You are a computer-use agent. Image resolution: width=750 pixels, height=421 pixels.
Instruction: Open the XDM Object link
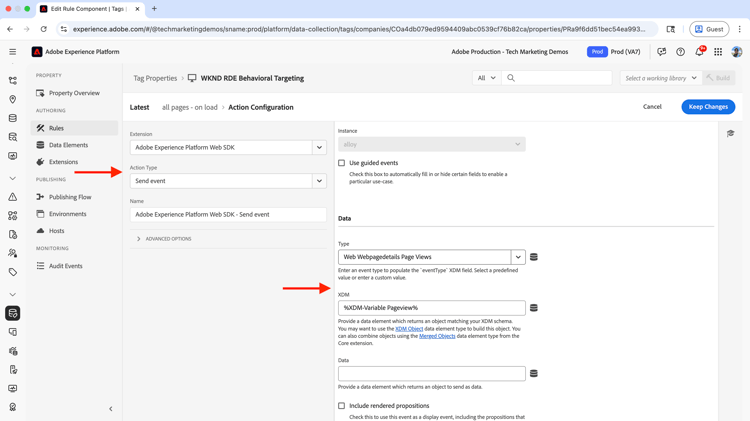pos(409,329)
